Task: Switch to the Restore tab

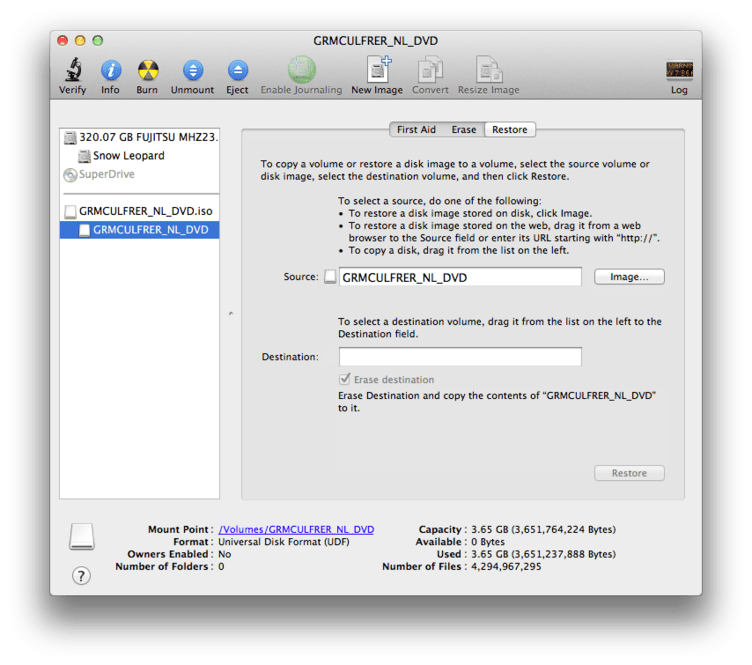Action: 510,129
